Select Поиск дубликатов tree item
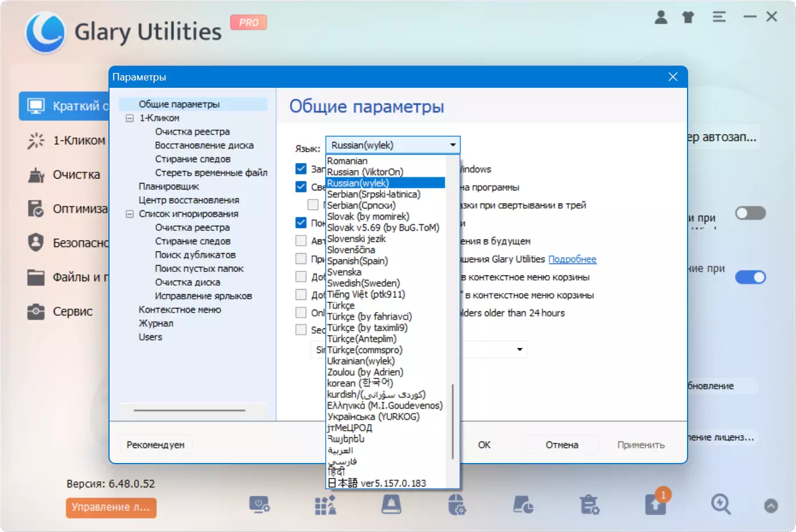 (x=195, y=255)
